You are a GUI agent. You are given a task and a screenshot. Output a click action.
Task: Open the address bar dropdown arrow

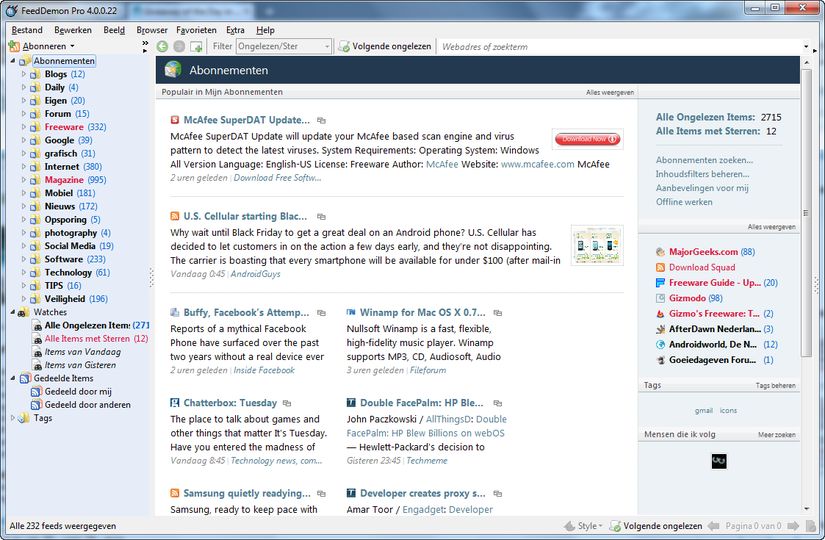806,46
